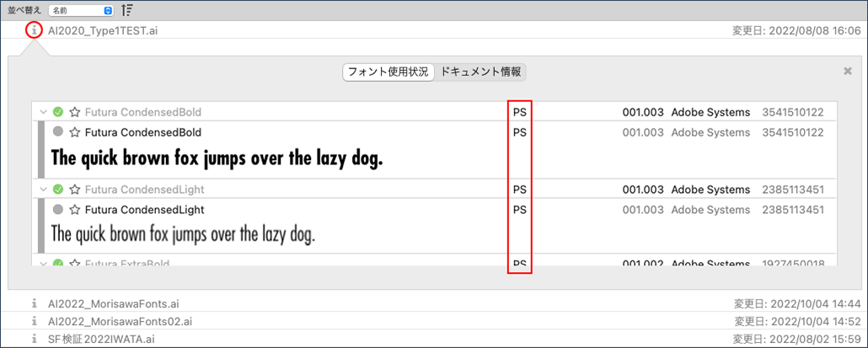Star the Futura CondensedLight group row
The width and height of the screenshot is (868, 348).
(x=75, y=190)
